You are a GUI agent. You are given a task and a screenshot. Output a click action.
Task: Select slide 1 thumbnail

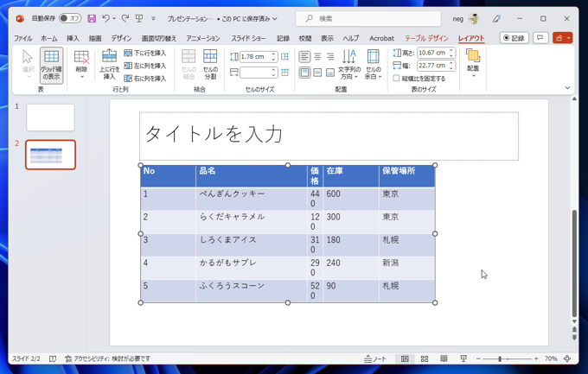(51, 117)
